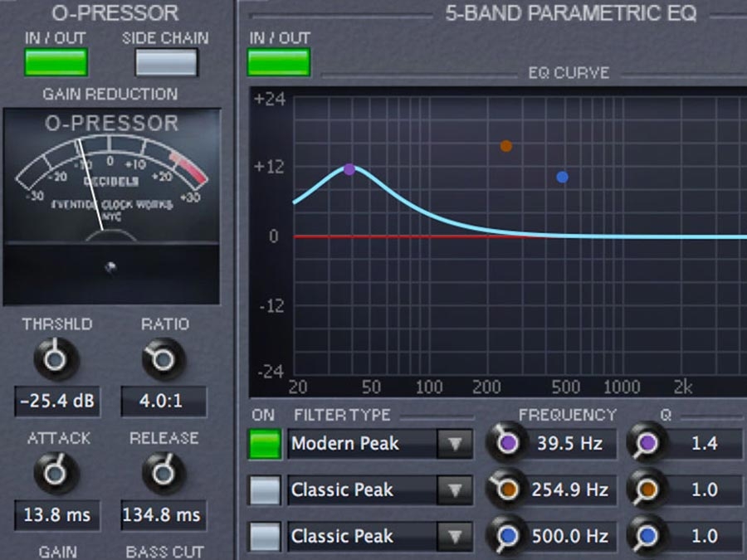
Task: Turn off the Modern Peak band ON button
Action: tap(265, 444)
